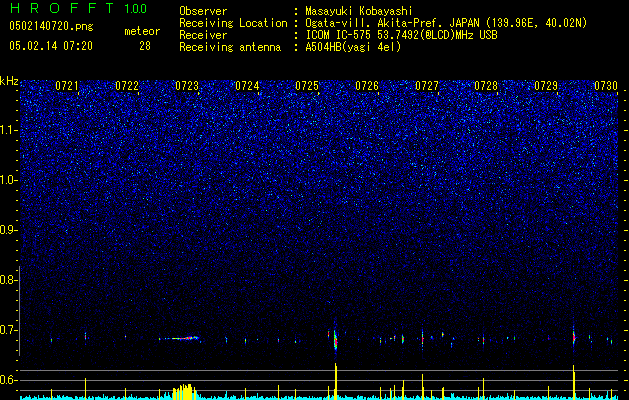629x400 pixels.
Task: Click the 1.1 frequency axis label
Action: click(9, 130)
